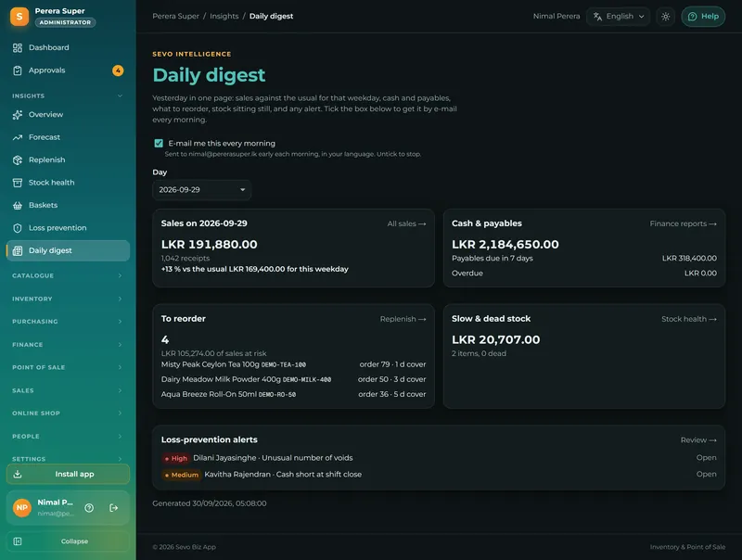Untick the E-mail me this every morning checkbox
742x560 pixels.
[x=159, y=144]
